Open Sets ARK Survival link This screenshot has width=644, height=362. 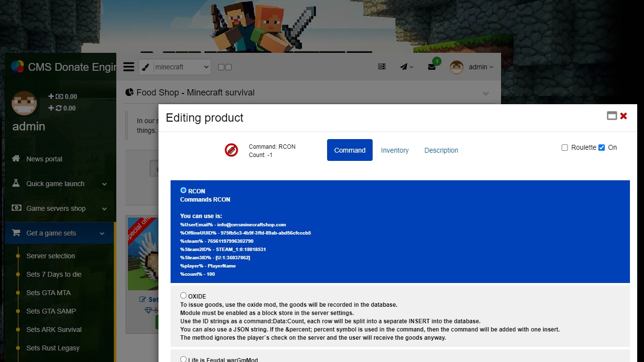54,330
